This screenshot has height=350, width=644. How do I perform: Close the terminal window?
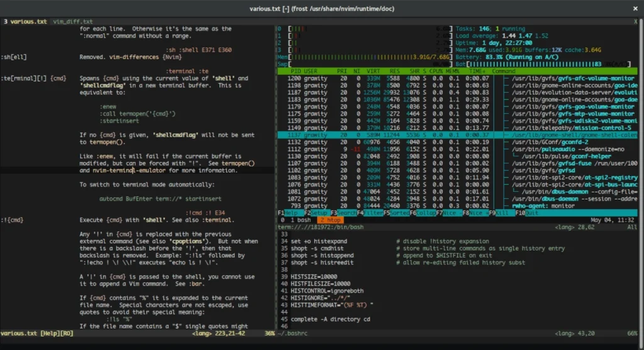coord(635,8)
